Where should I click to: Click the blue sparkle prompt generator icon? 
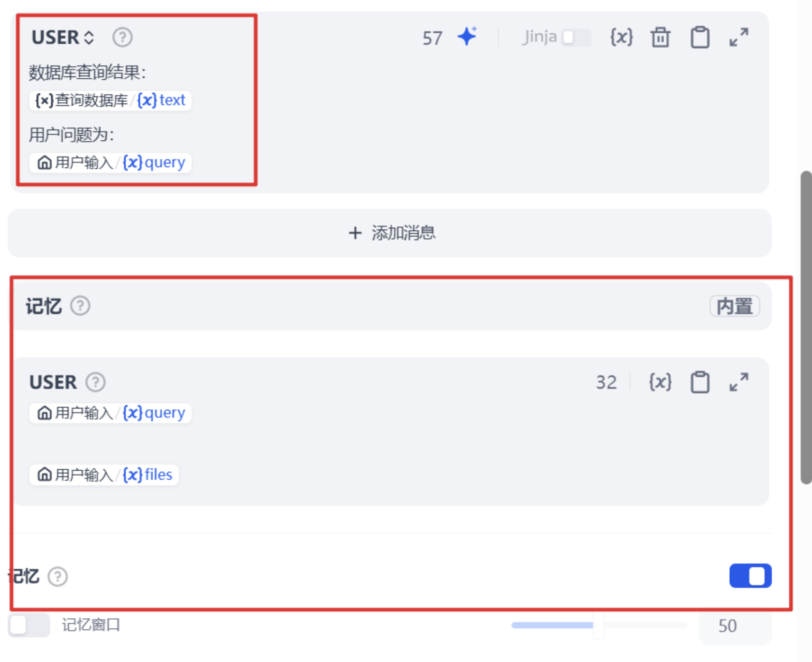tap(467, 37)
